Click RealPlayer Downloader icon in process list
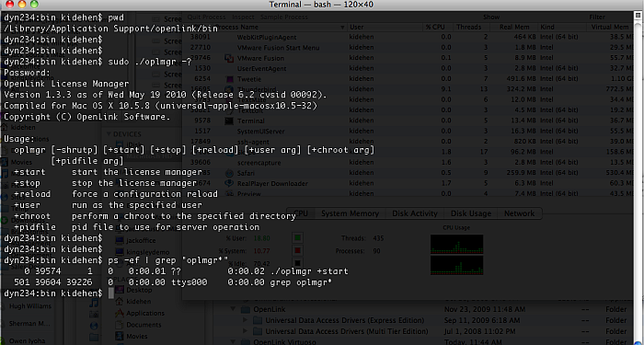This screenshot has width=644, height=345. (x=230, y=184)
